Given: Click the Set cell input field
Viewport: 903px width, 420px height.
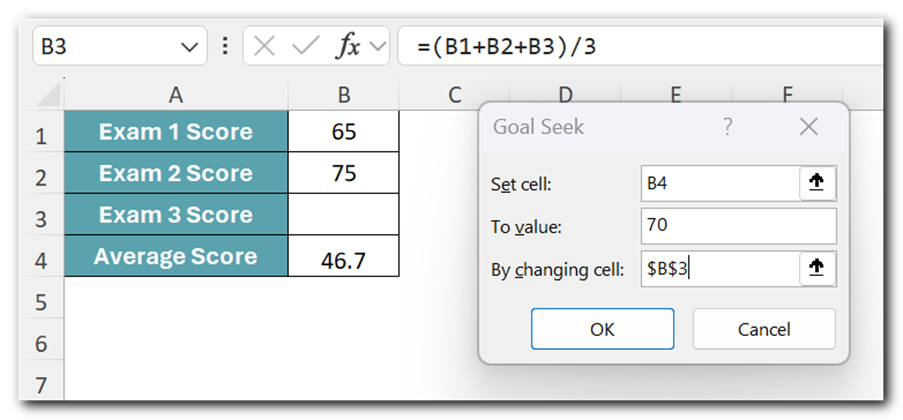Looking at the screenshot, I should coord(720,183).
